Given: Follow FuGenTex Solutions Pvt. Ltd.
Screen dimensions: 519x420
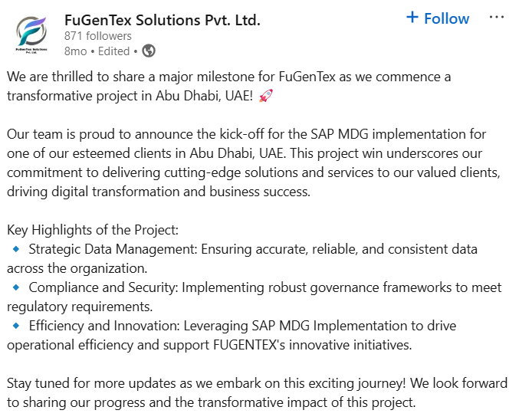Looking at the screenshot, I should tap(438, 18).
